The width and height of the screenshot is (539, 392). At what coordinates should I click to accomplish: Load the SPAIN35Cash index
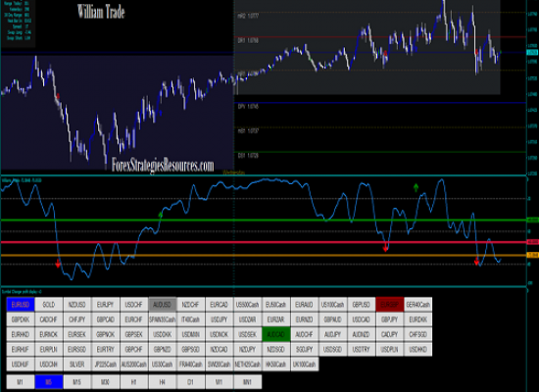[x=163, y=319]
